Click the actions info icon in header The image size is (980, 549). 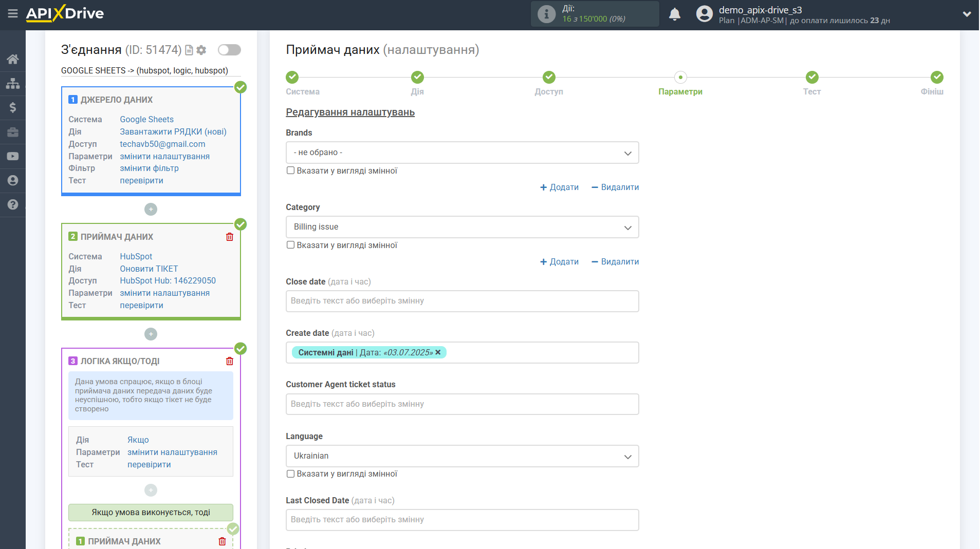546,14
